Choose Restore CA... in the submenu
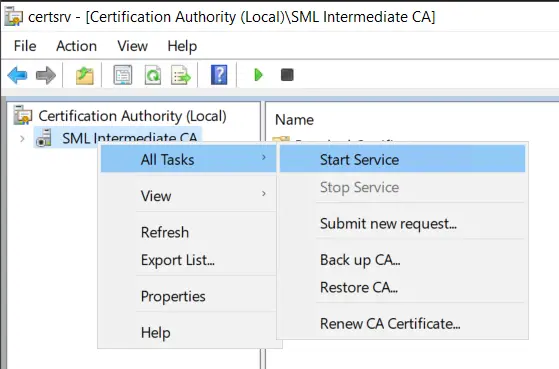Viewport: 559px width, 369px height. tap(402, 287)
